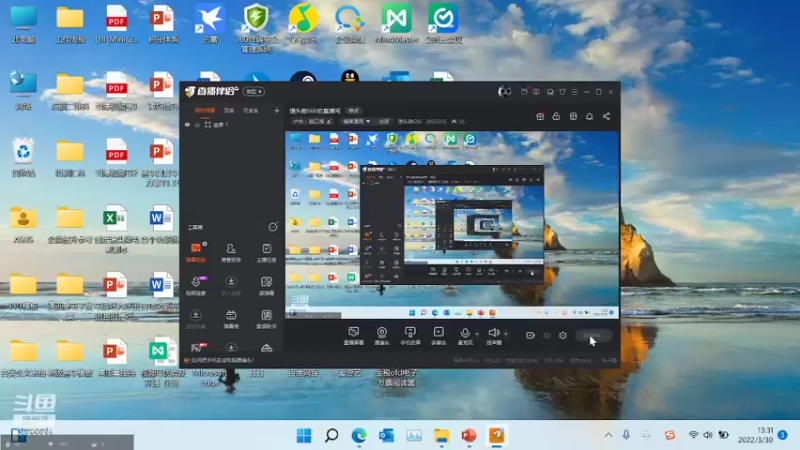The image size is (800, 450).
Task: Open notifications bell in streaming app
Action: pyautogui.click(x=589, y=116)
